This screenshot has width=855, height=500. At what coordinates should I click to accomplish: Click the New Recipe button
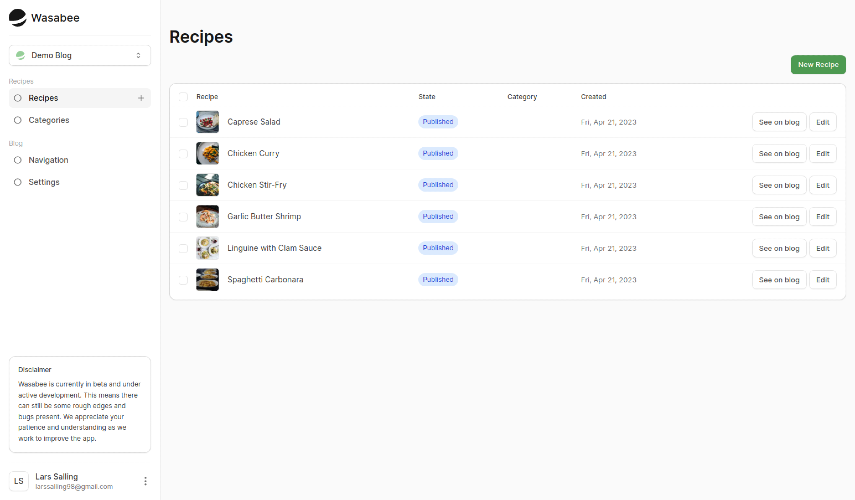click(x=818, y=64)
